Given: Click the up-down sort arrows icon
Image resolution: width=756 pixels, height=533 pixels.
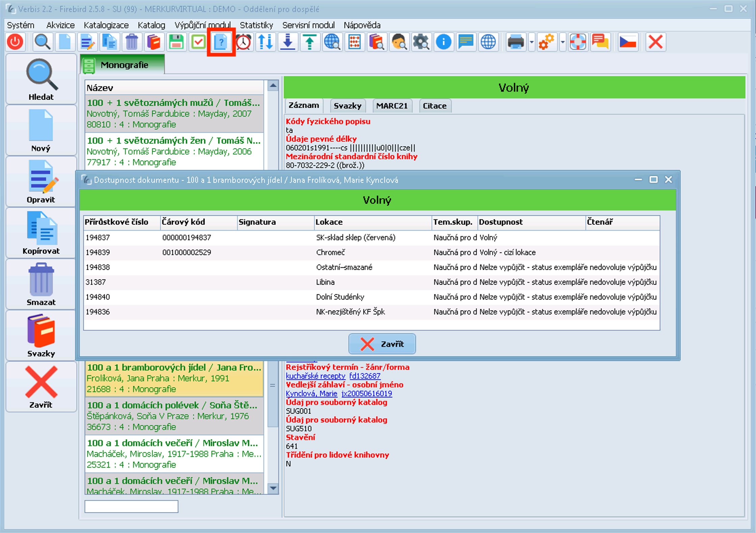Looking at the screenshot, I should coord(265,42).
